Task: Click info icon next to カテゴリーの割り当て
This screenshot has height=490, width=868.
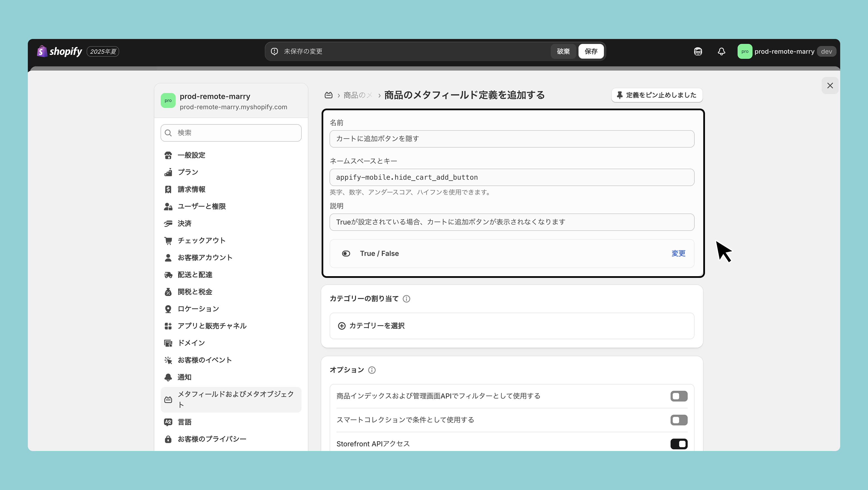Action: (406, 299)
